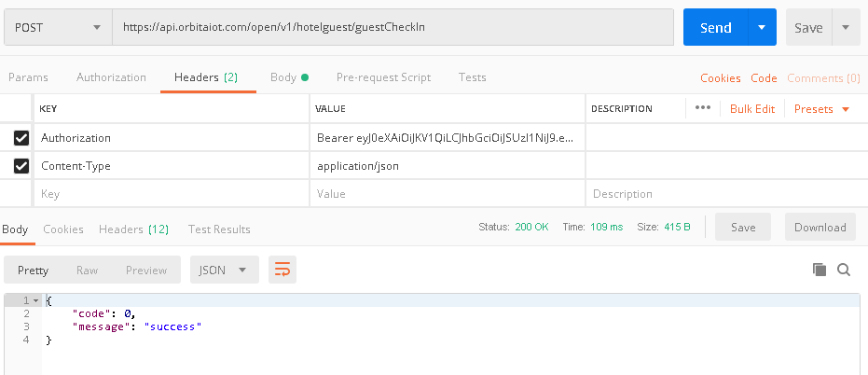The image size is (868, 375).
Task: Click the blue Send button
Action: pos(715,28)
